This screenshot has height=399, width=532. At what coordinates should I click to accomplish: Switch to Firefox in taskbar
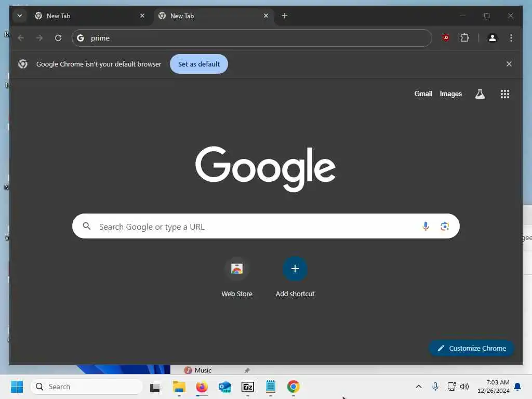click(202, 387)
